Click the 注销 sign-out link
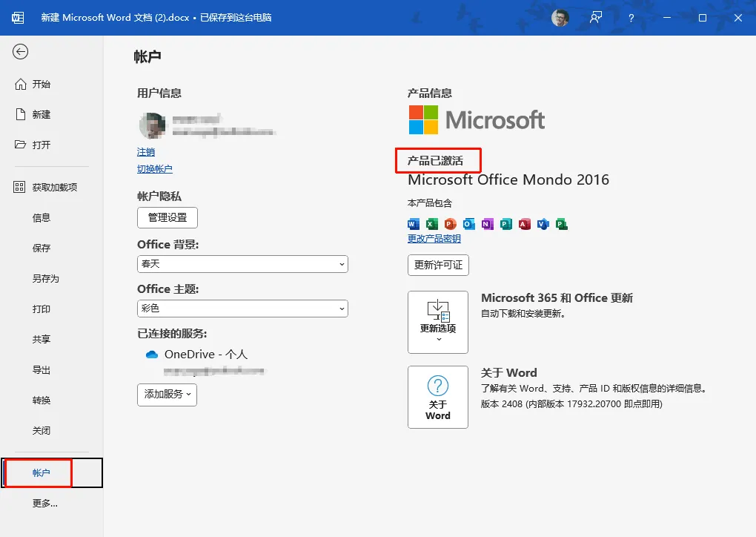This screenshot has height=537, width=756. pos(145,152)
